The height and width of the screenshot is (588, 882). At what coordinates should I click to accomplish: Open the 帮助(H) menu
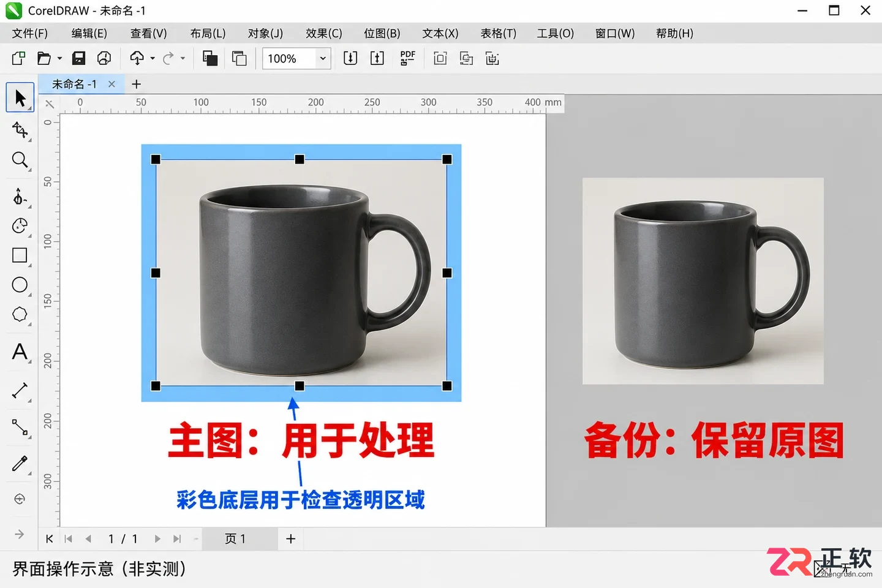tap(674, 33)
